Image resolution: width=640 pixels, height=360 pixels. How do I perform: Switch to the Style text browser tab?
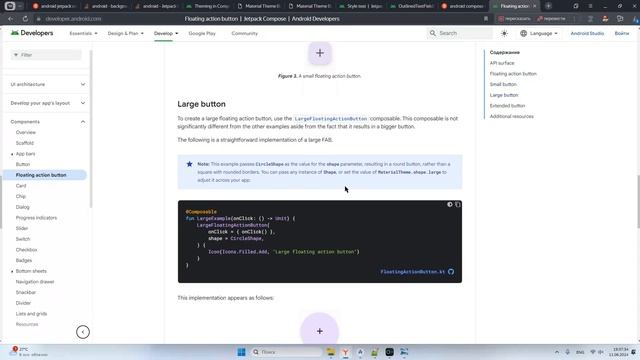pyautogui.click(x=360, y=6)
